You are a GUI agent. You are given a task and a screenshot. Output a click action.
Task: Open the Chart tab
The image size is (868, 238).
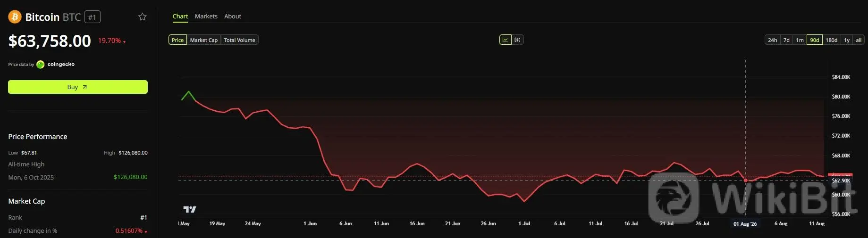click(x=180, y=16)
